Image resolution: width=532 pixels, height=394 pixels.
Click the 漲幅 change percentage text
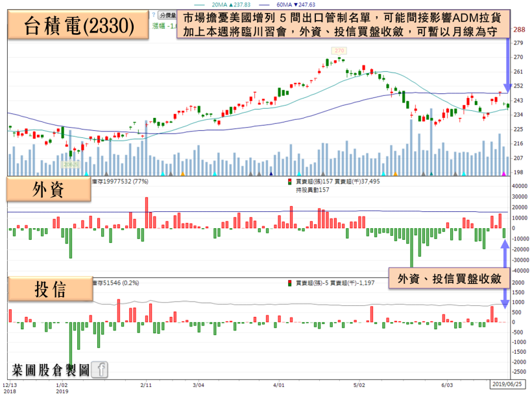point(164,26)
